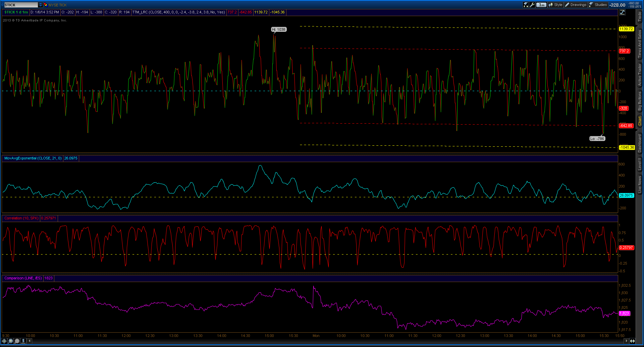Screen dimensions: 644x347
Task: Click the Style button label
Action: [x=558, y=5]
